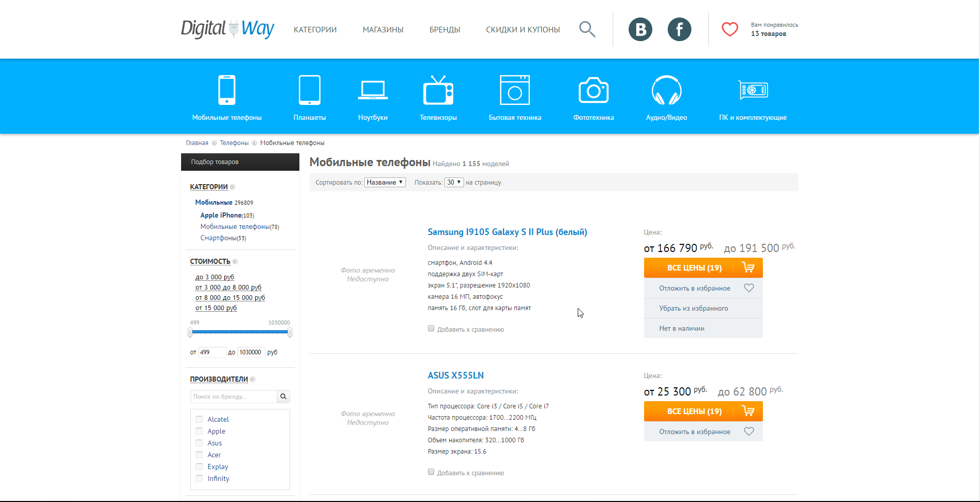Go to Главная breadcrumb
Screen dimensions: 980x502
coord(197,143)
